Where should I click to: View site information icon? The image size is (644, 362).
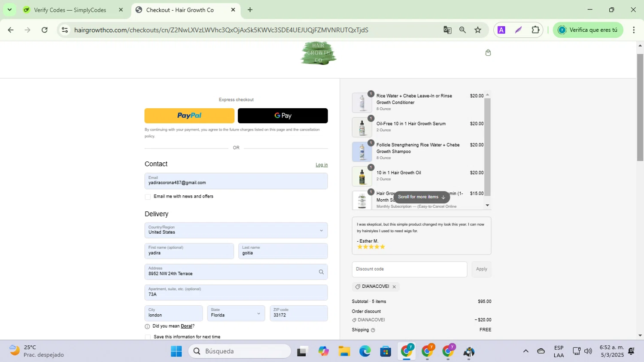click(x=65, y=30)
